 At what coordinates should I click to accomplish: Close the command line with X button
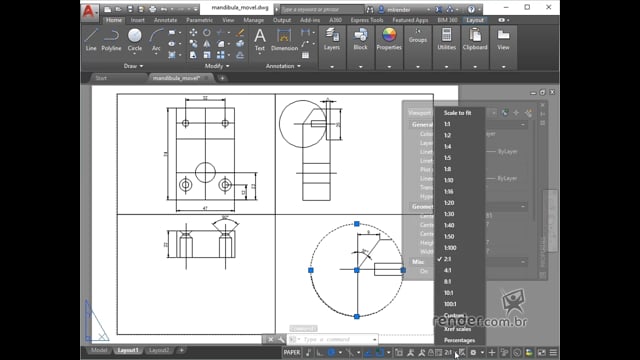(x=270, y=339)
